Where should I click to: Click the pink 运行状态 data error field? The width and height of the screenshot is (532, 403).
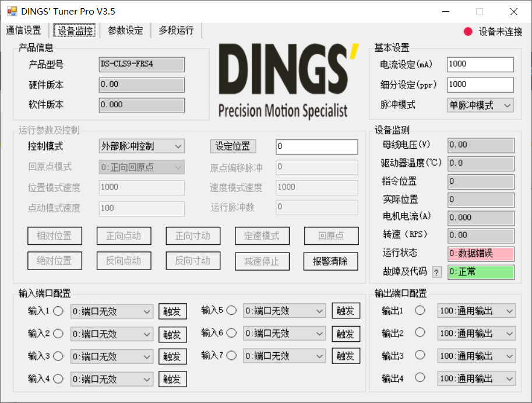[481, 254]
